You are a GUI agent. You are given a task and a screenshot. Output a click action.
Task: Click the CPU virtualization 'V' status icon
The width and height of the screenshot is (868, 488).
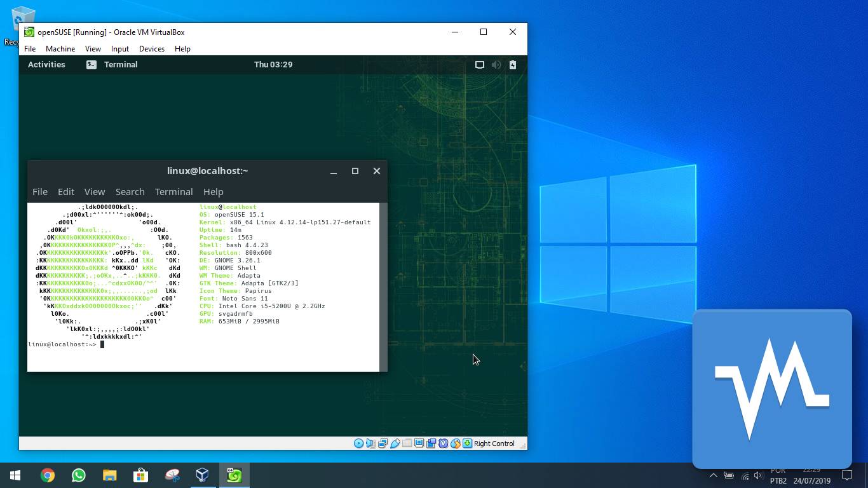point(443,444)
